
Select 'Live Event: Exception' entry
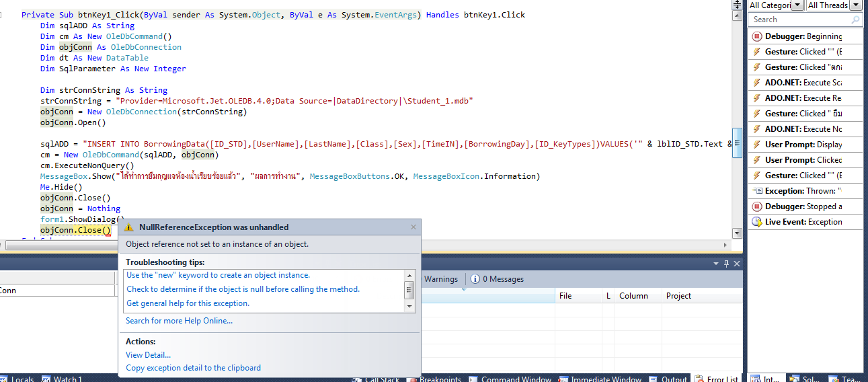[805, 222]
